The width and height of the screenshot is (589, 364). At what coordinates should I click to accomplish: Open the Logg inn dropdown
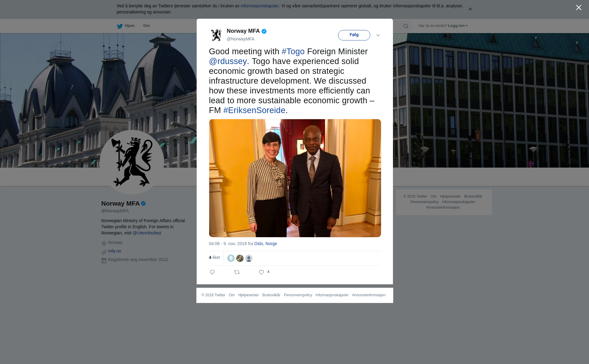[x=458, y=26]
